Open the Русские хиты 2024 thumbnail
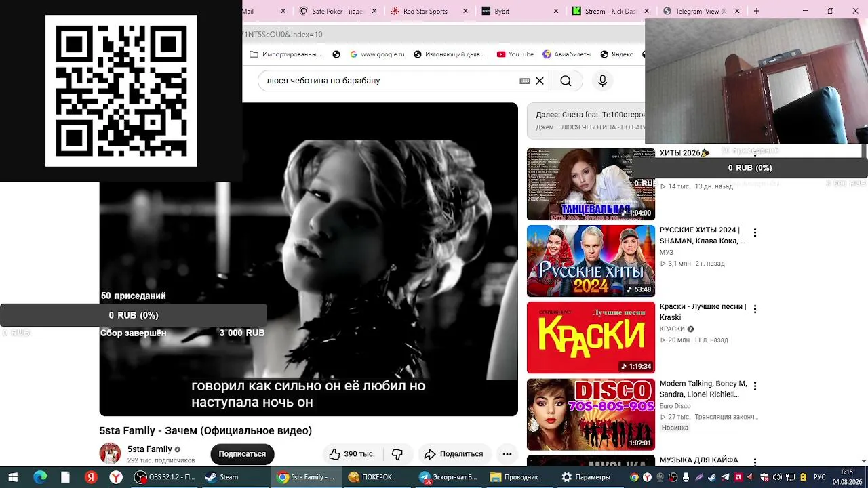868x488 pixels. click(591, 261)
